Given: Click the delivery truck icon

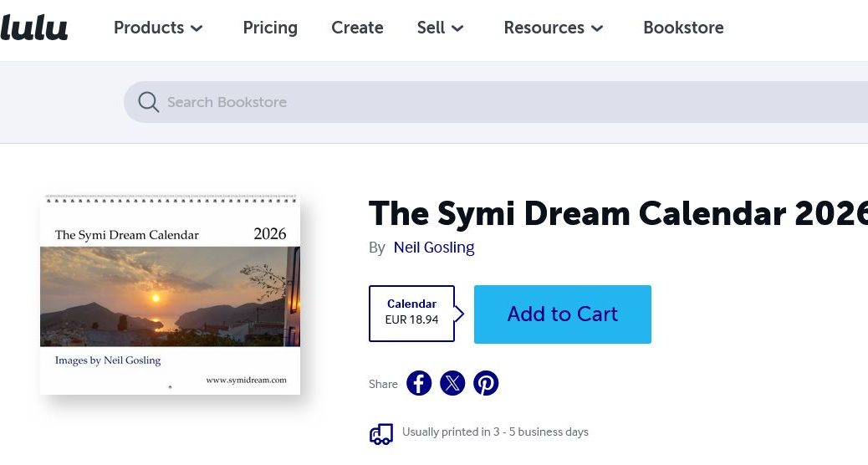Looking at the screenshot, I should click(x=381, y=432).
